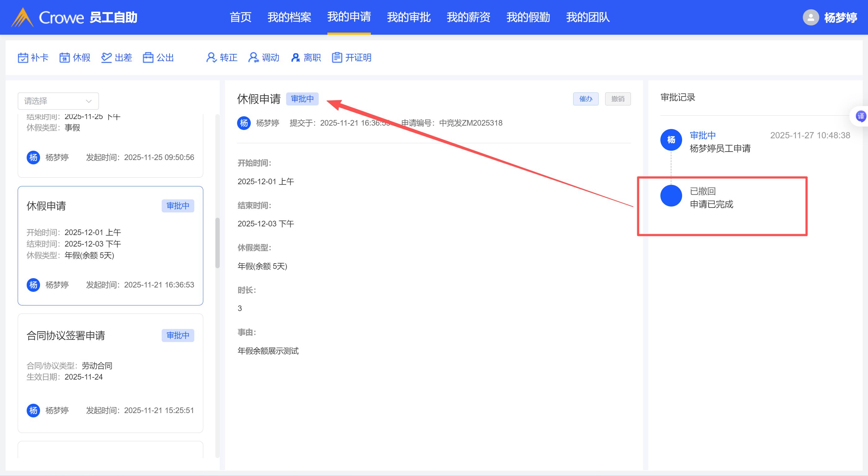Click the 出差 business trip icon
868x476 pixels.
tap(106, 58)
